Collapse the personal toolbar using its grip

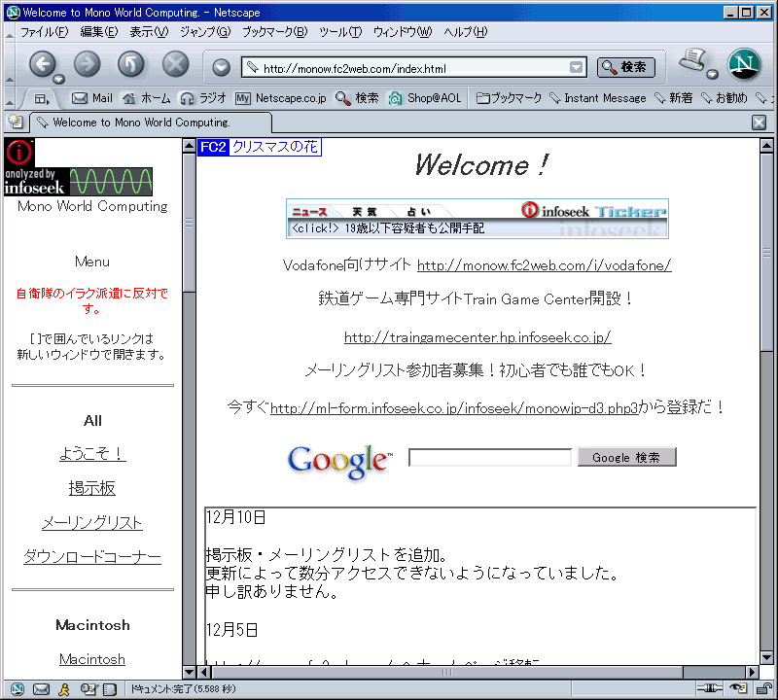click(10, 98)
